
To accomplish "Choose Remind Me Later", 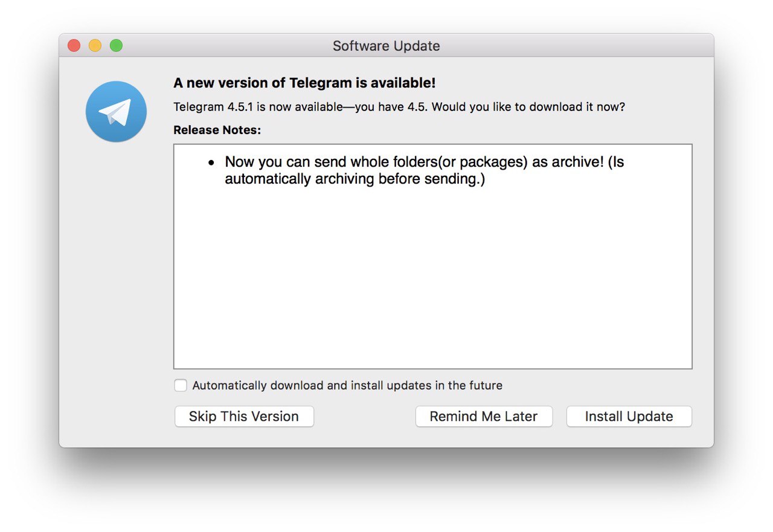I will (x=484, y=417).
